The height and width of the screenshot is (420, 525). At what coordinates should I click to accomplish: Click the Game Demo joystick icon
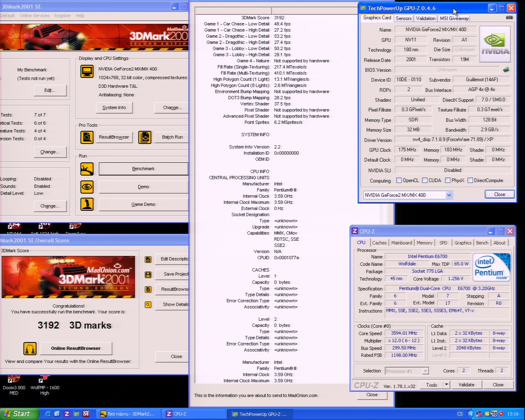[87, 204]
